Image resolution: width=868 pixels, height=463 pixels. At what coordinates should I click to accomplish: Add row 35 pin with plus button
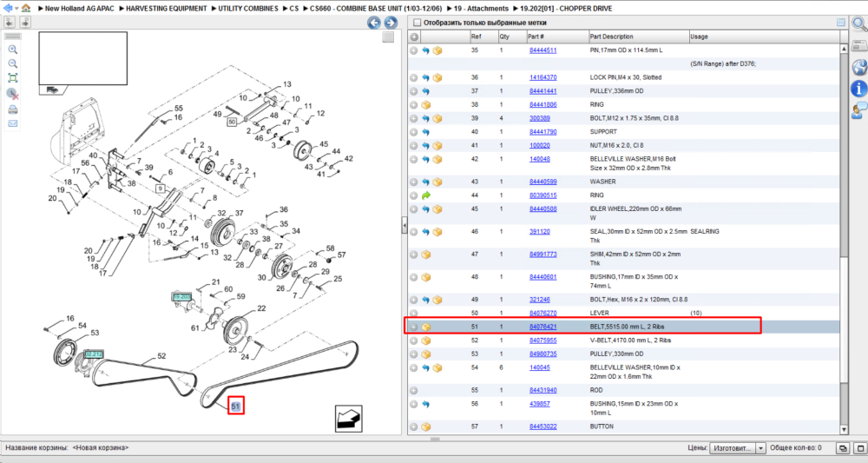[413, 50]
